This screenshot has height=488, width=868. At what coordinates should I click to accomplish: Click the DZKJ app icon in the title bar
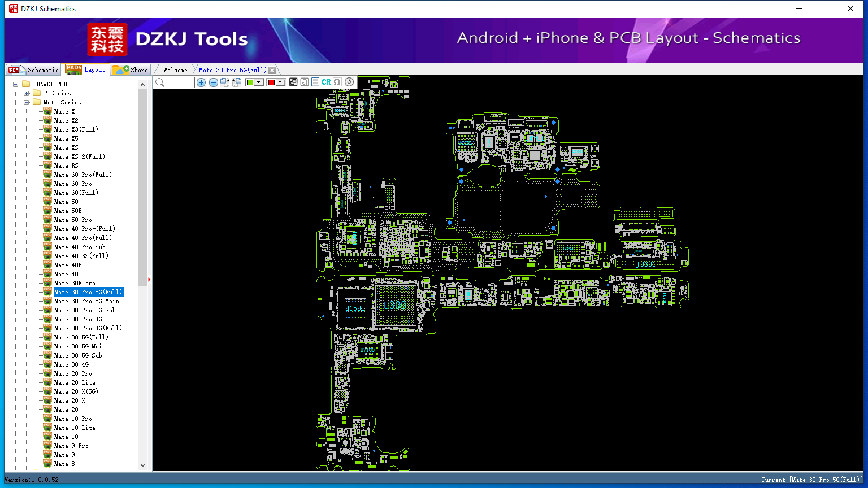point(14,8)
